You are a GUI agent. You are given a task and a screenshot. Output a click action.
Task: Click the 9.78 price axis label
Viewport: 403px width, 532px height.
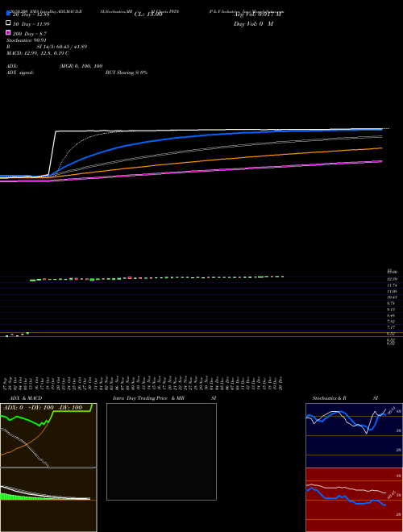pyautogui.click(x=393, y=303)
